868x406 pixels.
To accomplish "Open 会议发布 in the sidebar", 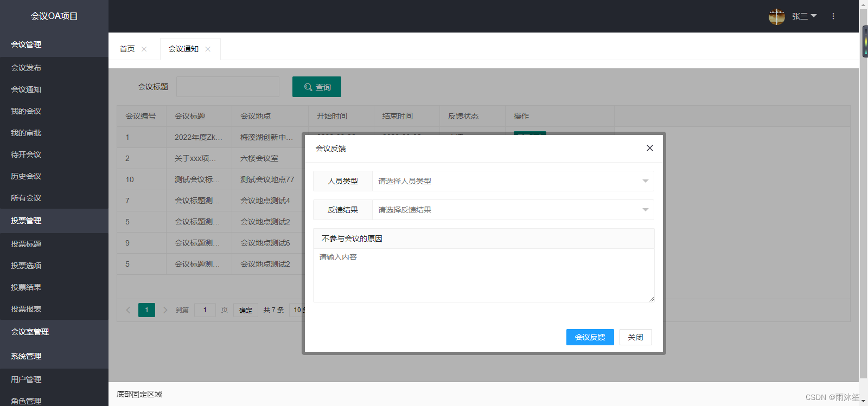I will point(54,68).
